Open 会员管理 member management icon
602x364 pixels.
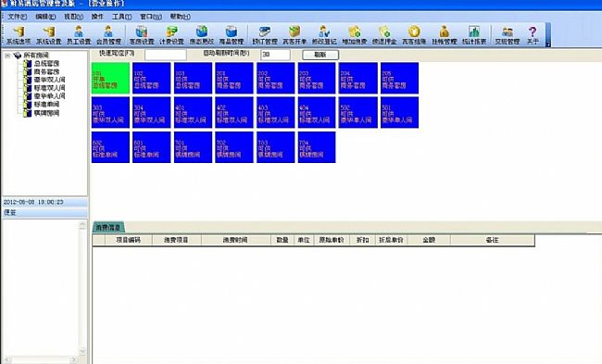(x=108, y=35)
